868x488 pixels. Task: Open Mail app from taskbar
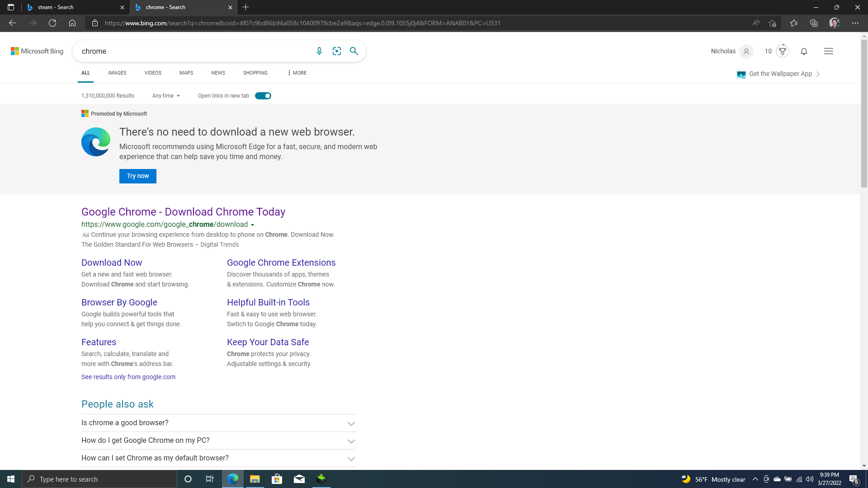click(x=299, y=479)
